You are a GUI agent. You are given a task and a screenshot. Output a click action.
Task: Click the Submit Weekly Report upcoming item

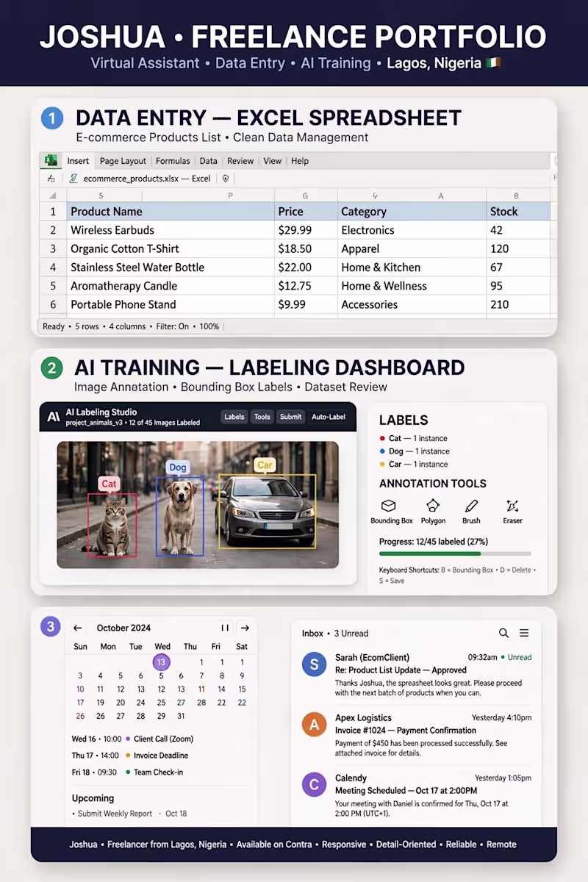[129, 814]
